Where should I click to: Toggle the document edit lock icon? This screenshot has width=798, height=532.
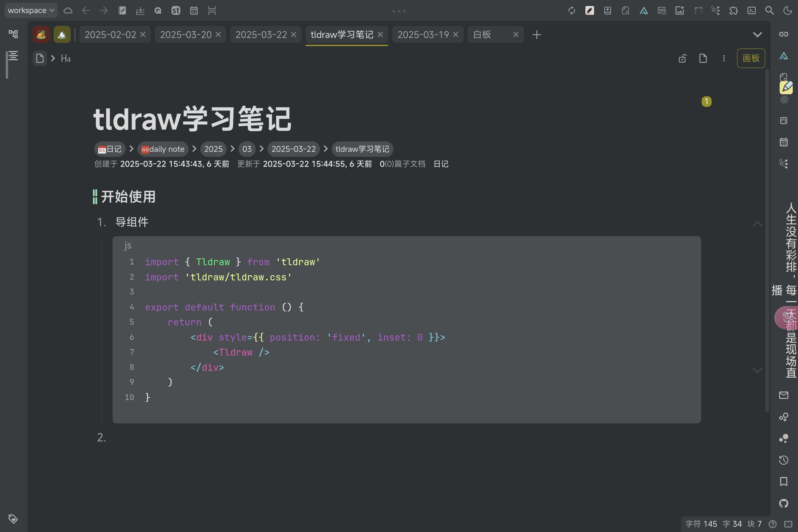click(x=682, y=58)
